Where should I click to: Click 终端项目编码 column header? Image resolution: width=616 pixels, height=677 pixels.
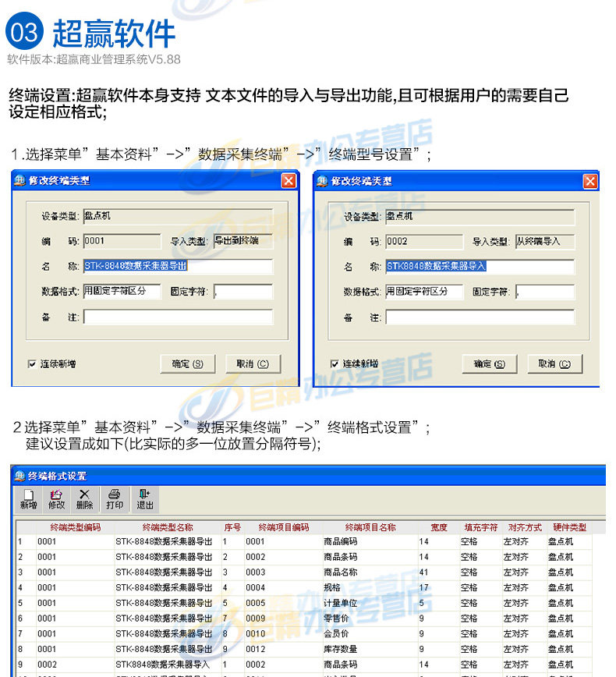click(x=284, y=527)
